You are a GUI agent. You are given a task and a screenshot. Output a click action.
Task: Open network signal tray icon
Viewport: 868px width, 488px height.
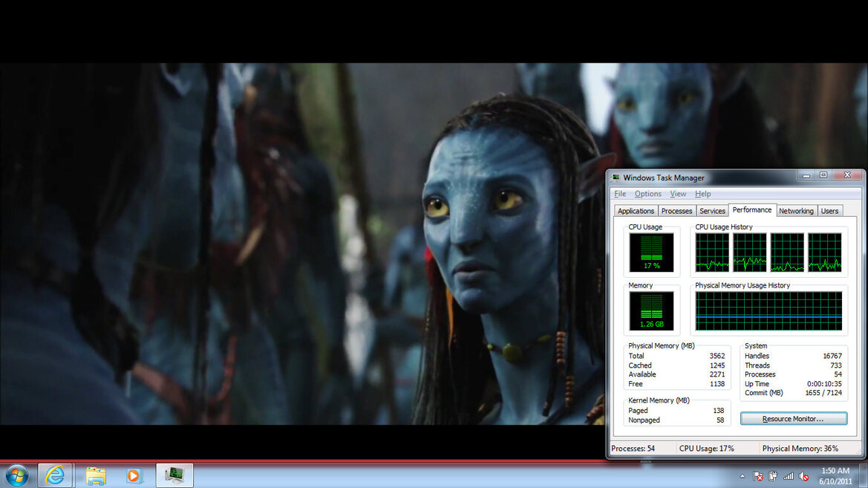tap(789, 476)
